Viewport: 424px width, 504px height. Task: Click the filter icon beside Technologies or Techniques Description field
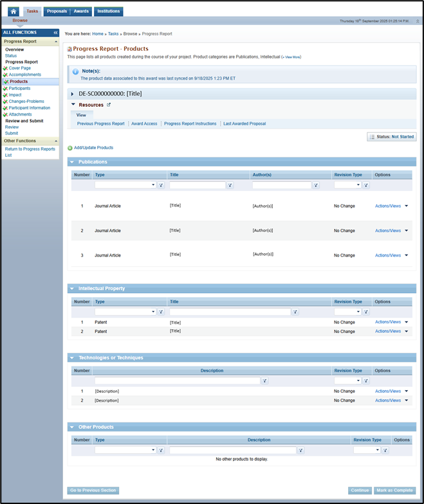click(264, 381)
